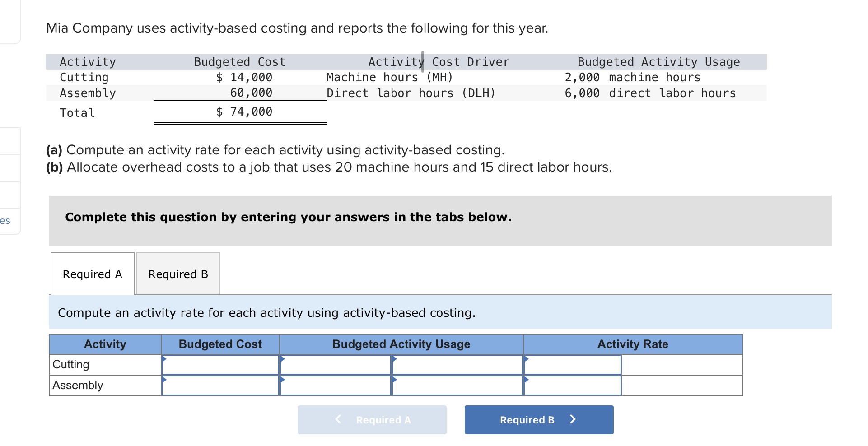Click the blue triangle on Assembly Budgeted Cost cell
Image resolution: width=868 pixels, height=446 pixels.
coord(165,380)
